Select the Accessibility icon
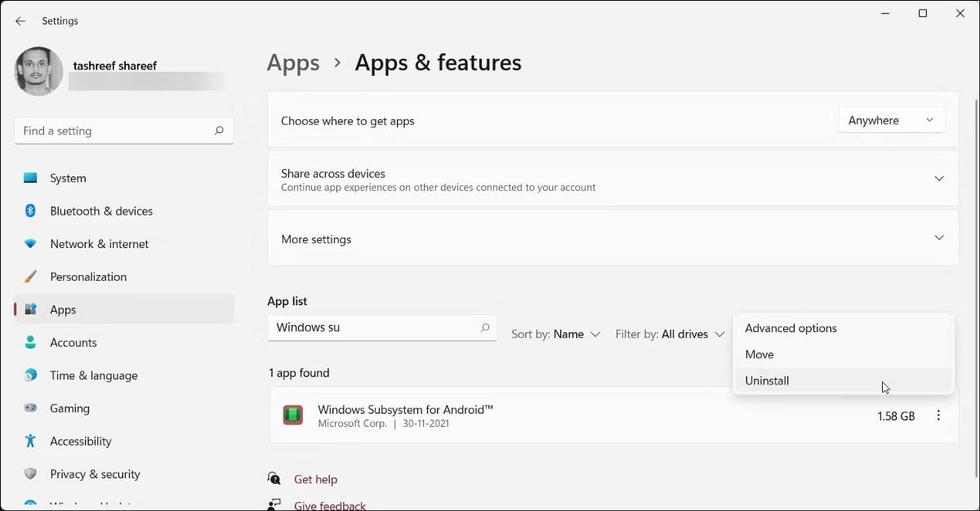This screenshot has width=980, height=511. point(31,441)
